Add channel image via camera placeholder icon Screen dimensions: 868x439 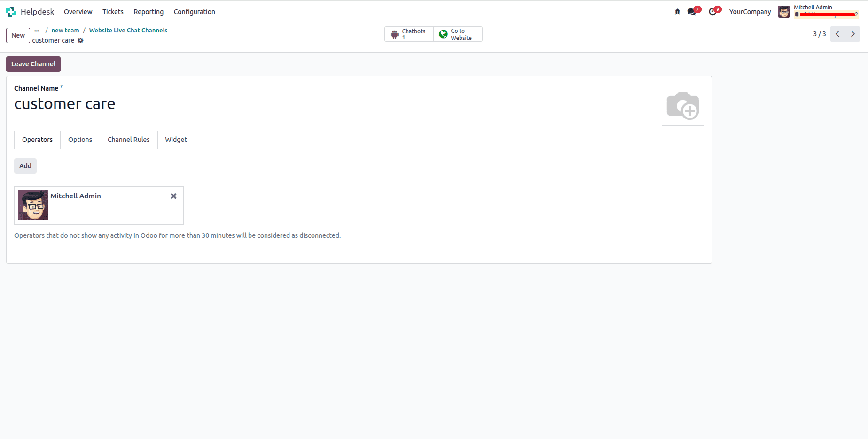[x=682, y=104]
